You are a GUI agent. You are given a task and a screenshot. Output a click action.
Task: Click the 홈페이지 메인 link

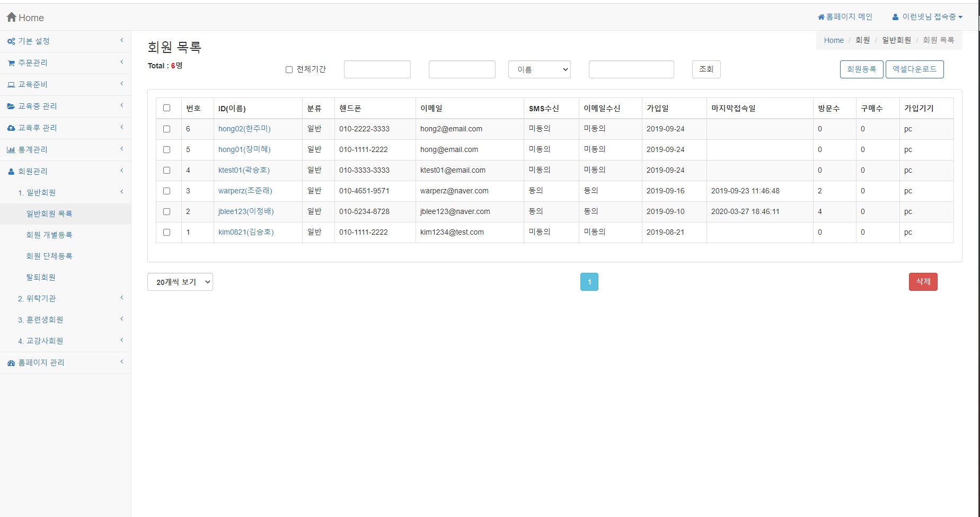(x=845, y=17)
